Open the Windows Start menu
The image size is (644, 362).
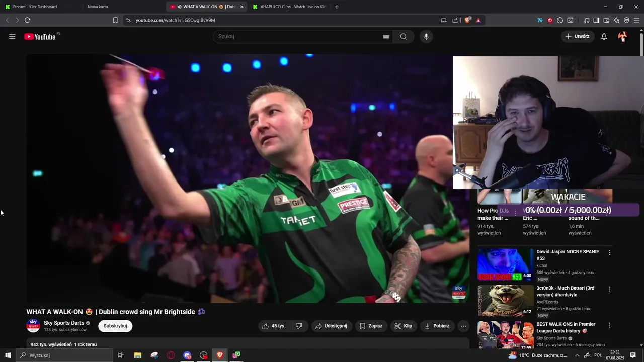coord(8,355)
